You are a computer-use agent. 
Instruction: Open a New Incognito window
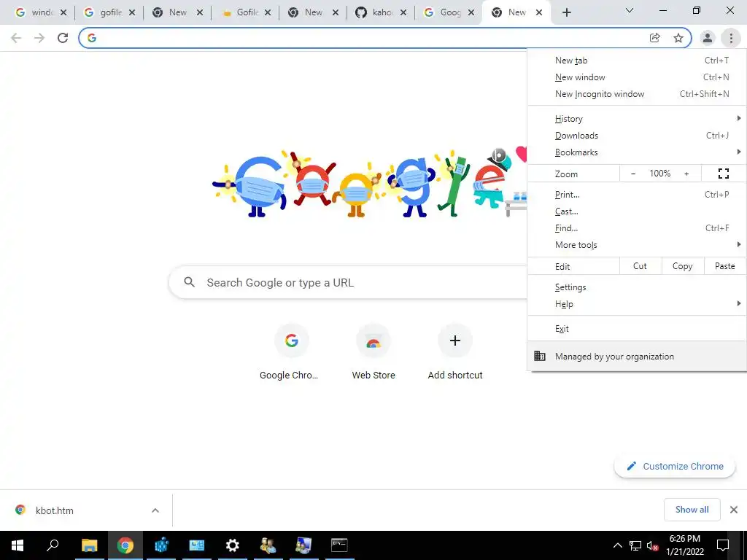tap(637, 94)
